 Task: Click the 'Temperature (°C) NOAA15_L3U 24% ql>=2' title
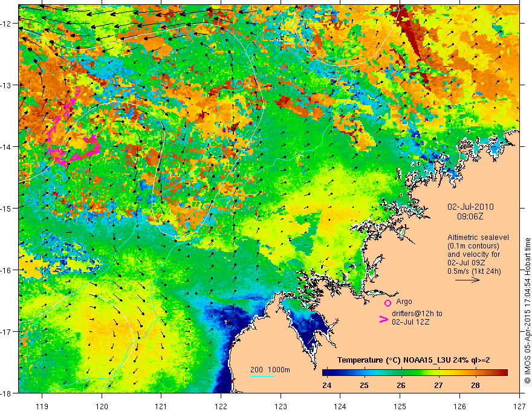[x=414, y=360]
